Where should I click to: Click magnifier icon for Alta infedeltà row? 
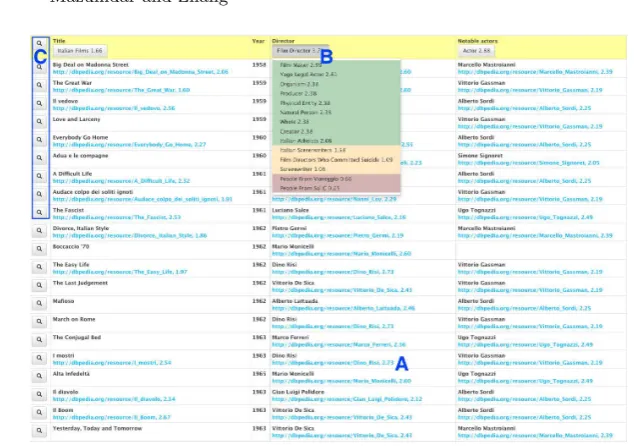(39, 376)
